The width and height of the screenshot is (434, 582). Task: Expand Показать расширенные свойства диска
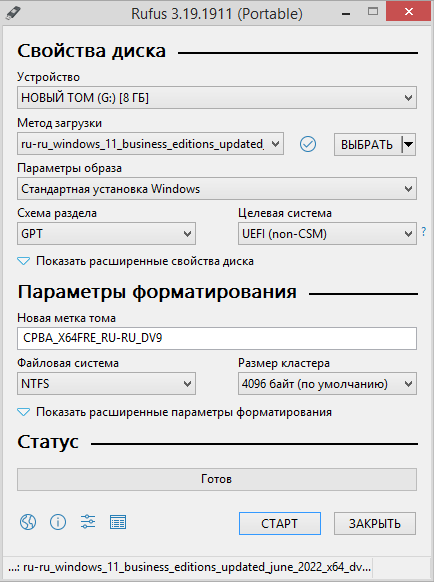pos(136,261)
